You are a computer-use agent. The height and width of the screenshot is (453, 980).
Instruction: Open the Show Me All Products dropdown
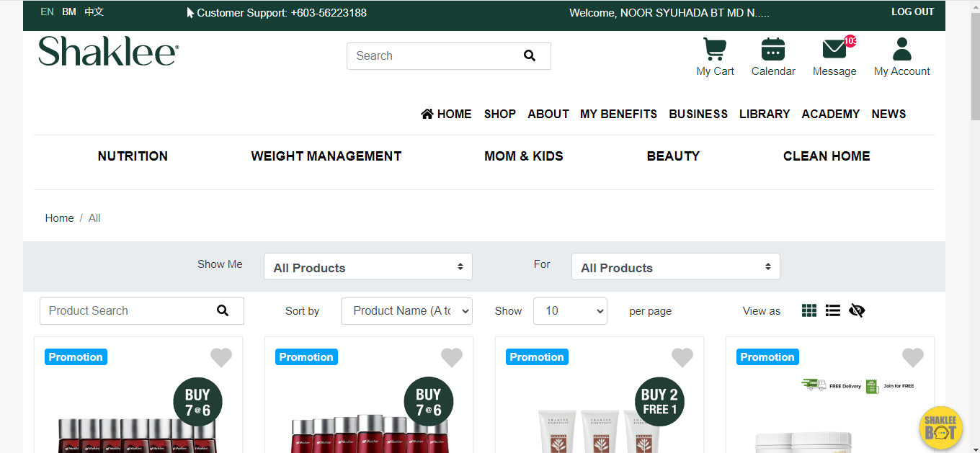368,266
